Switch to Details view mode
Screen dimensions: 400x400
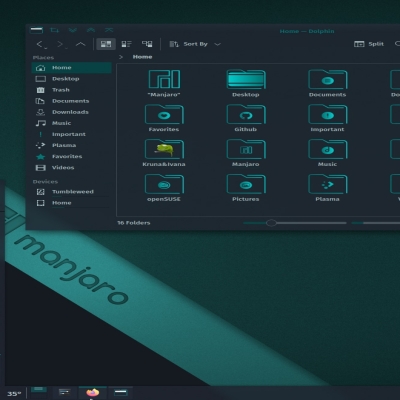(147, 44)
